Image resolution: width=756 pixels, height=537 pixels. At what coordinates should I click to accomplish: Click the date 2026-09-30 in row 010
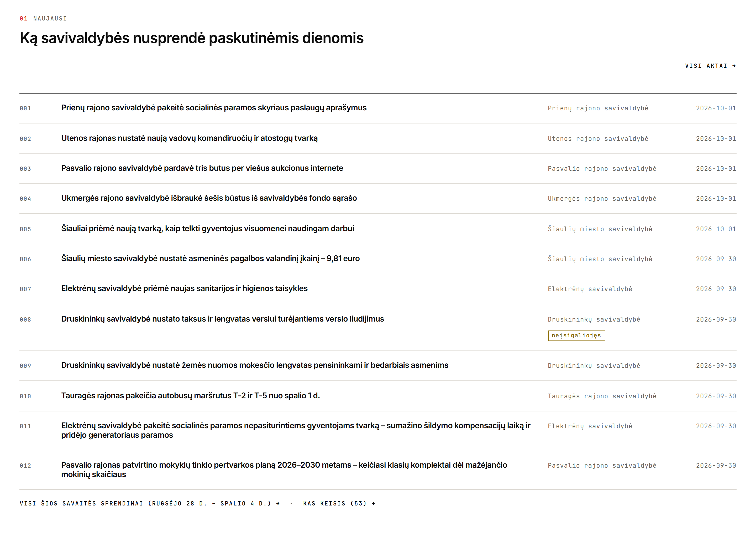pyautogui.click(x=716, y=396)
